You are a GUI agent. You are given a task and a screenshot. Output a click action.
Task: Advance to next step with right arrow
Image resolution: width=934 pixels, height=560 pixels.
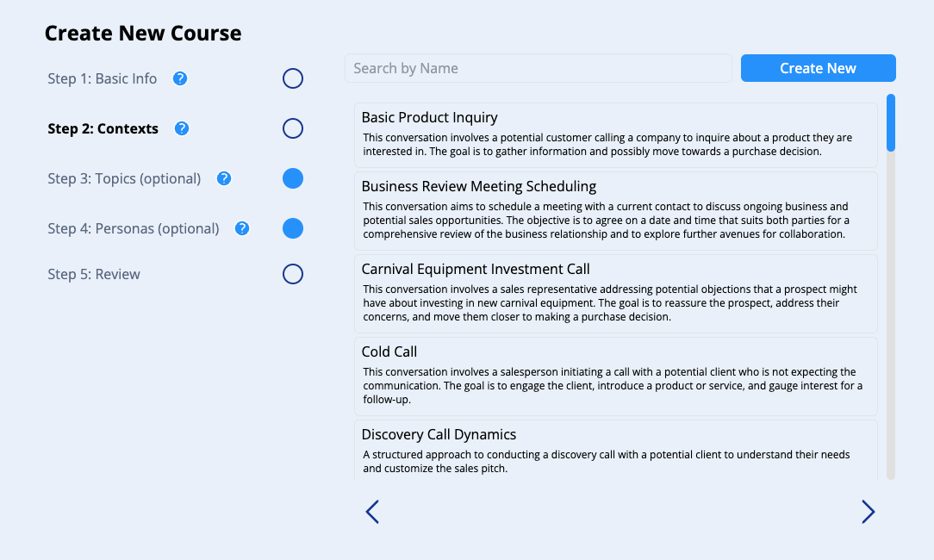(868, 512)
